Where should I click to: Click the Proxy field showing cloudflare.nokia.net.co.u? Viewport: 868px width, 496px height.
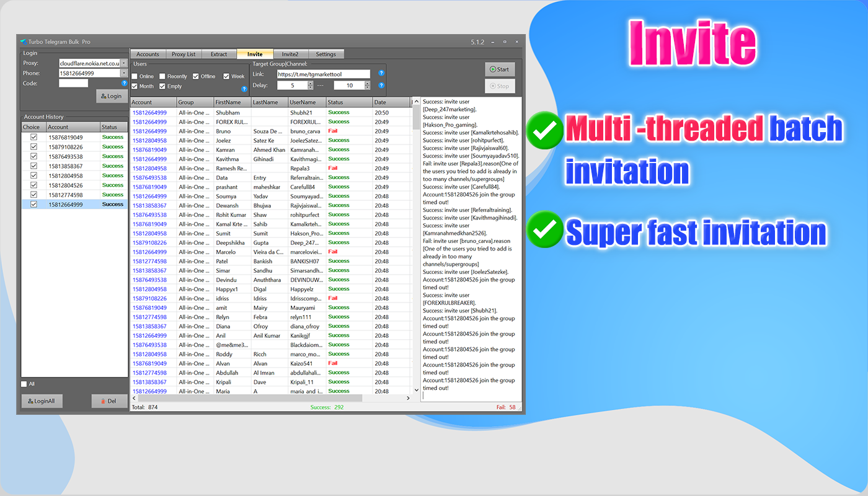pos(89,63)
